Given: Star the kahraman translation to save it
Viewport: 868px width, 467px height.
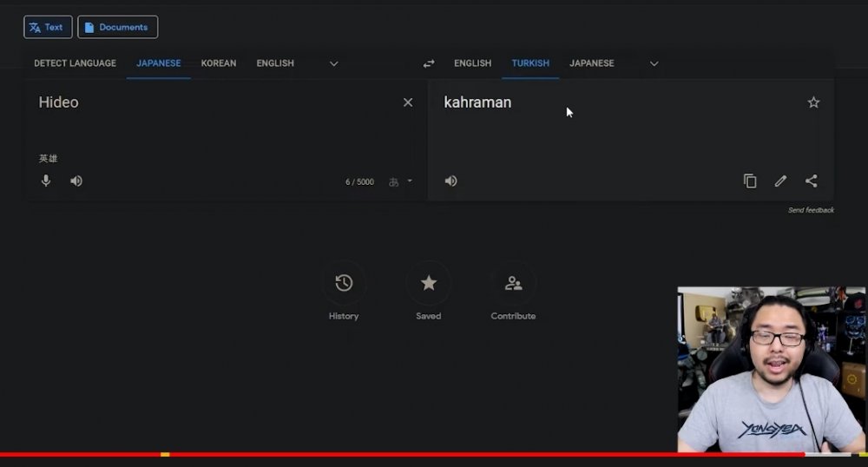Looking at the screenshot, I should coord(813,102).
